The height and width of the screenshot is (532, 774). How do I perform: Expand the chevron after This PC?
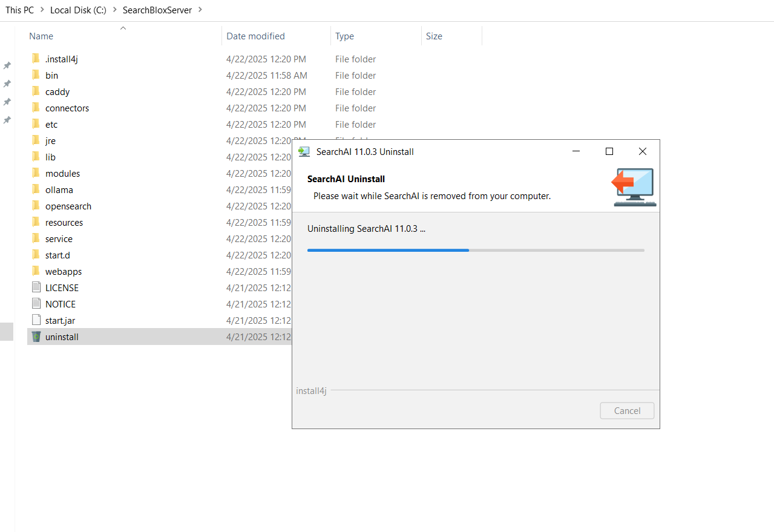[42, 10]
